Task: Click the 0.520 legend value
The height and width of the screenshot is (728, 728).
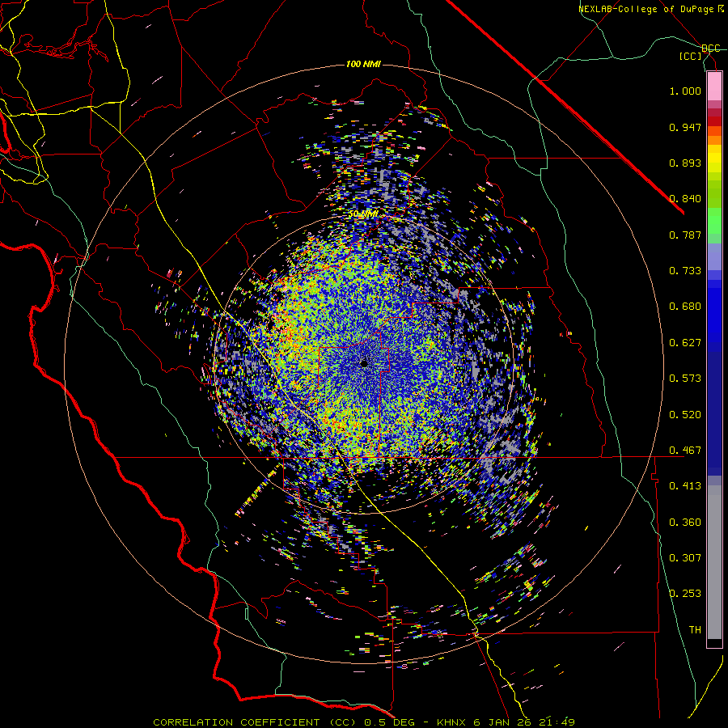Action: (x=685, y=415)
